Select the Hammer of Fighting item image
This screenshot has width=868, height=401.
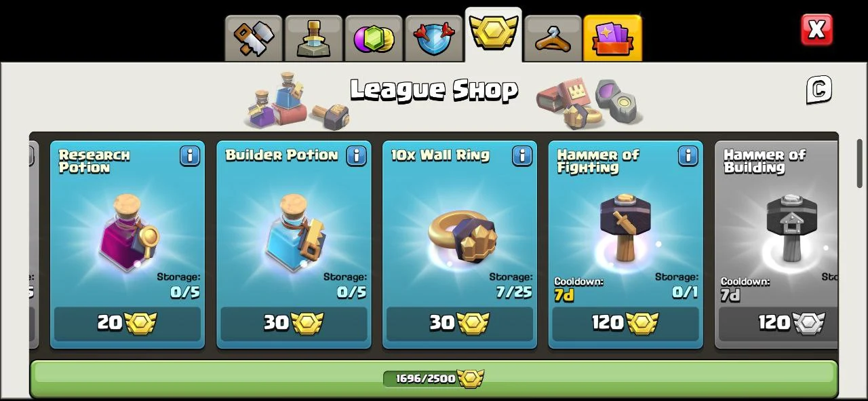(x=625, y=229)
